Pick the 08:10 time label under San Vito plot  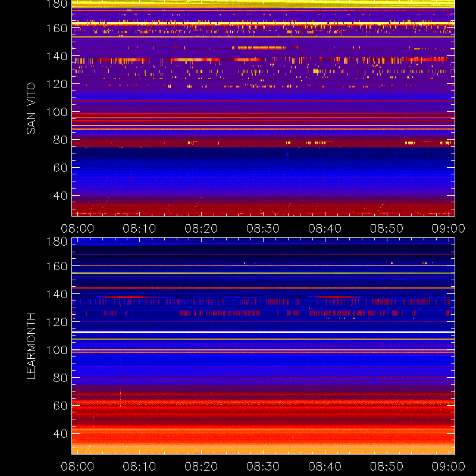(139, 228)
